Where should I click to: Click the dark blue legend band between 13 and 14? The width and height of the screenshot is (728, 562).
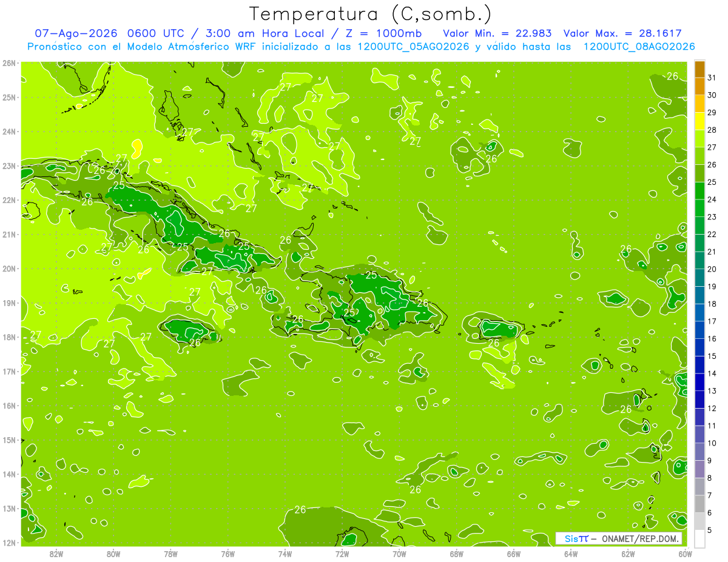point(699,383)
